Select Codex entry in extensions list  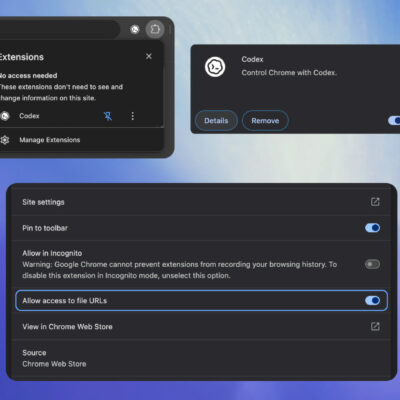[x=29, y=116]
